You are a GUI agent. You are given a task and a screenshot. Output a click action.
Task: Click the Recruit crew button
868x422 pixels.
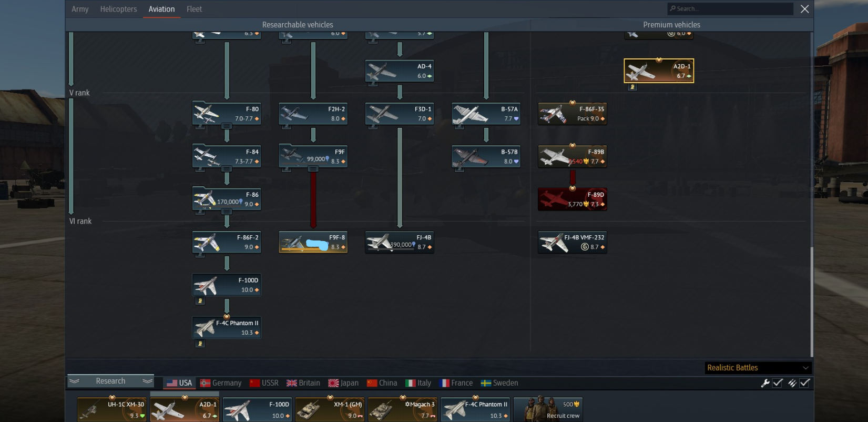(548, 409)
